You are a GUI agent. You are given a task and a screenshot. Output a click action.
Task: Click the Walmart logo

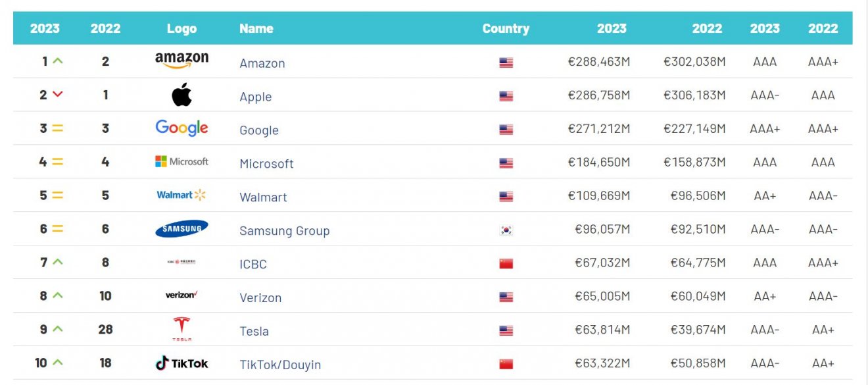point(181,195)
